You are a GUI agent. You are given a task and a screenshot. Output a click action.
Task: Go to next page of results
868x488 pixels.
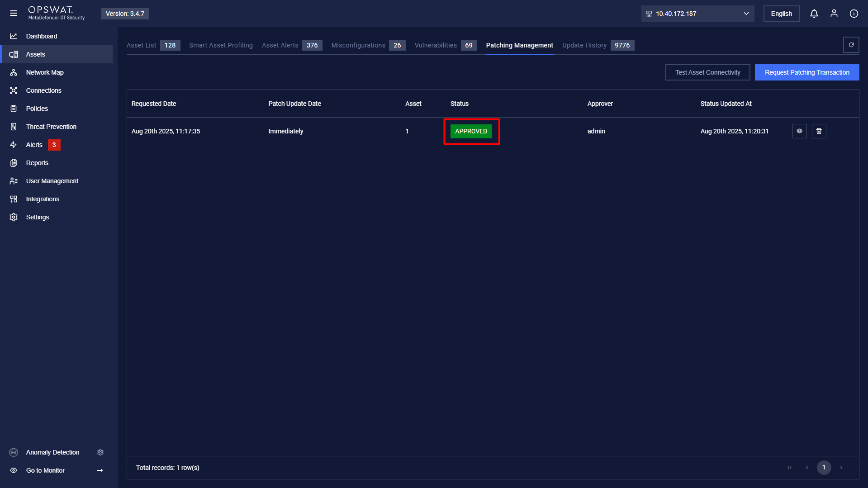click(x=841, y=468)
